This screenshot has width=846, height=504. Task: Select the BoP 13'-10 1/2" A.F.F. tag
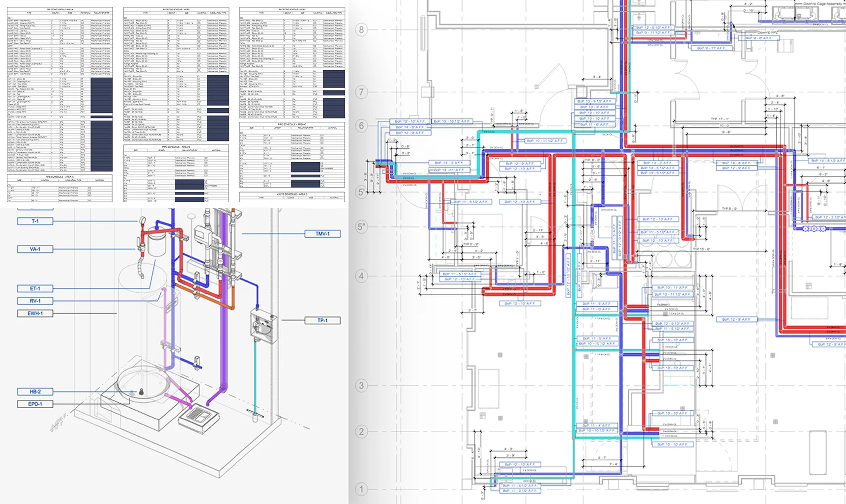[x=451, y=121]
